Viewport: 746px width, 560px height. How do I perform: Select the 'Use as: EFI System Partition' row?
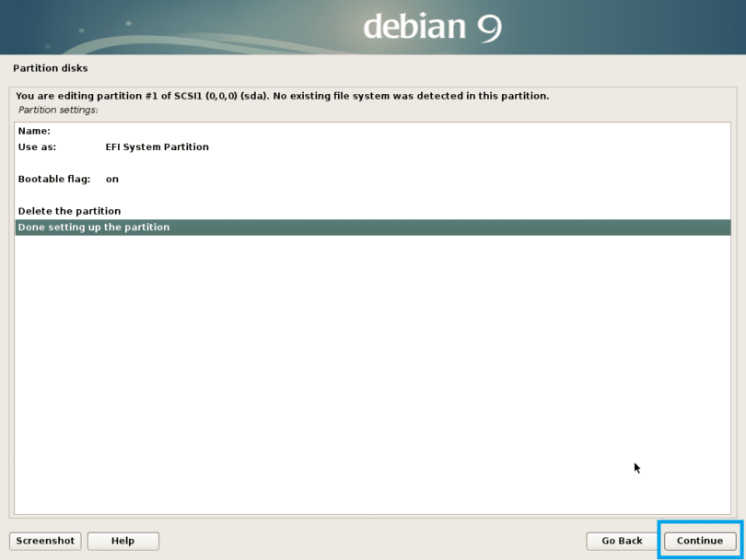point(372,147)
